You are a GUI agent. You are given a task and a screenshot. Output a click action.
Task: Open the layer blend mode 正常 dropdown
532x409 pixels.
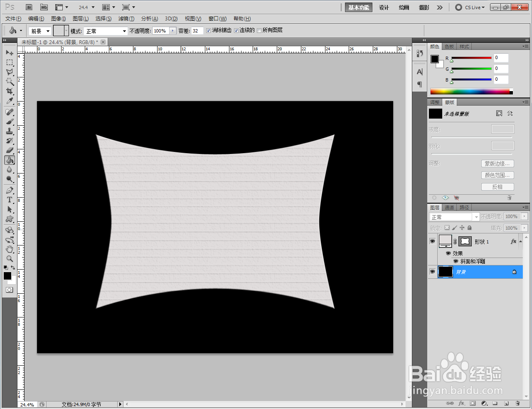click(454, 217)
